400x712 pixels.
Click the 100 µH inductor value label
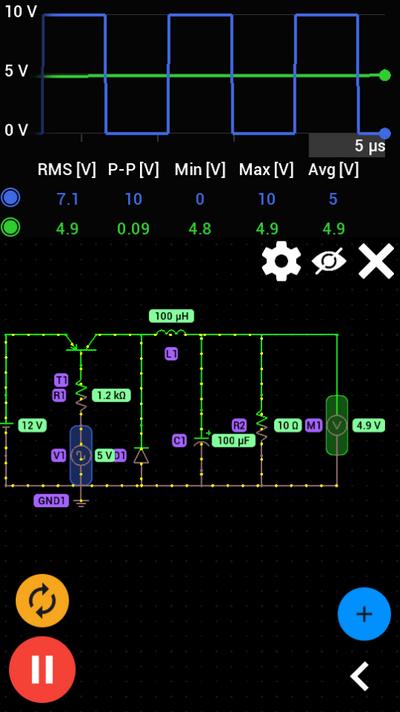coord(172,316)
